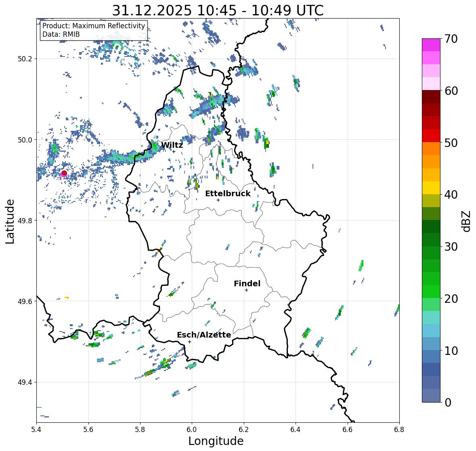Click the 10 tick on the colorbar

point(451,350)
